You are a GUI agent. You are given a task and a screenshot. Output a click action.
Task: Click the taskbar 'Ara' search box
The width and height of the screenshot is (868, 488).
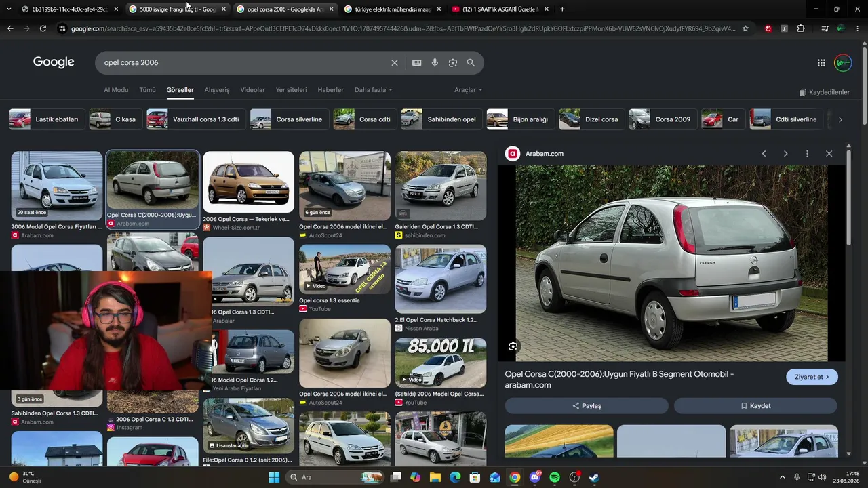335,477
